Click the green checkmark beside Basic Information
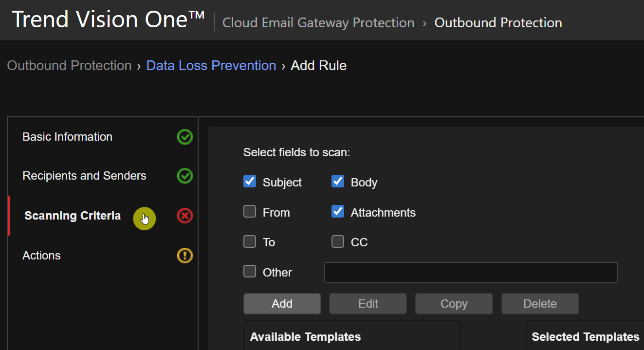Viewport: 644px width, 350px height. 184,137
